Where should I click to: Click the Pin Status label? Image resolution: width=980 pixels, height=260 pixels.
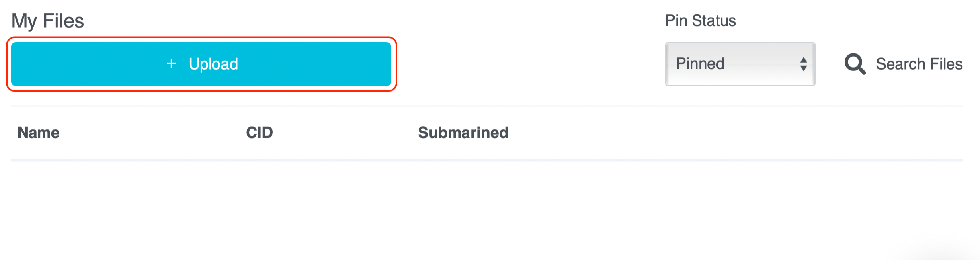tap(700, 20)
